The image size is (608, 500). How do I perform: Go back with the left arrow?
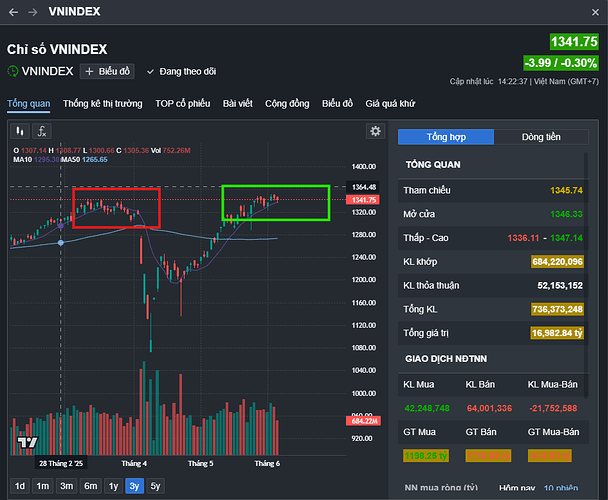click(x=13, y=12)
